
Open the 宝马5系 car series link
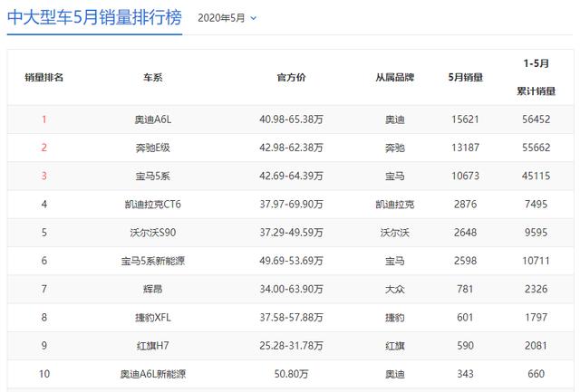tap(153, 176)
